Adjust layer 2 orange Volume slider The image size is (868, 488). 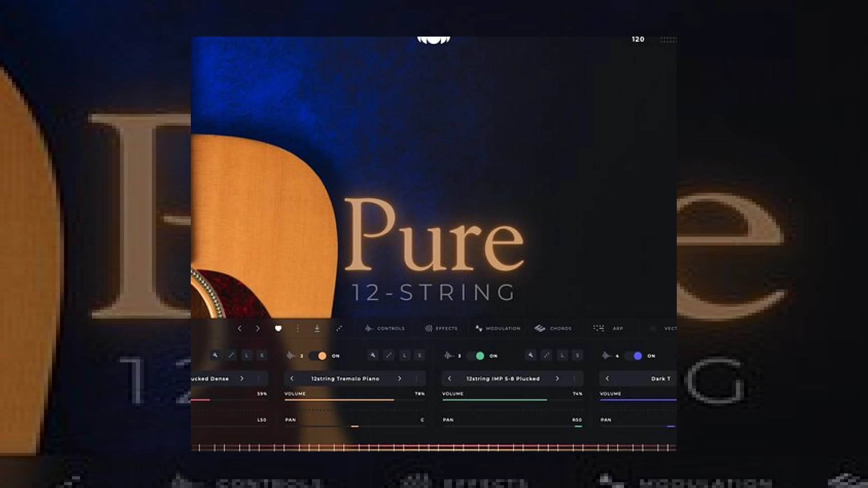pos(354,400)
